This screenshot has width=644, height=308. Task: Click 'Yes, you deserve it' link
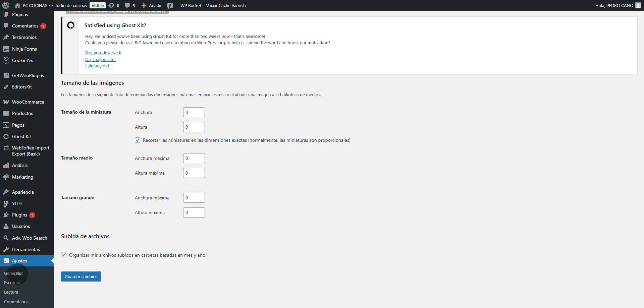pyautogui.click(x=103, y=53)
